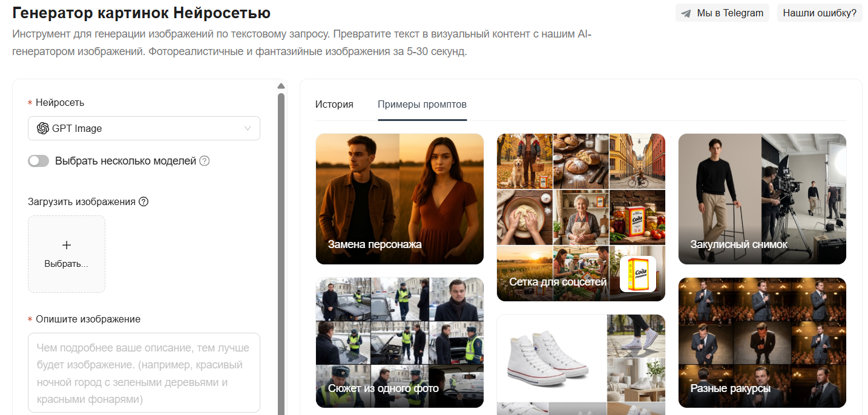Click the soda box product thumbnail icon
The width and height of the screenshot is (868, 415).
638,274
